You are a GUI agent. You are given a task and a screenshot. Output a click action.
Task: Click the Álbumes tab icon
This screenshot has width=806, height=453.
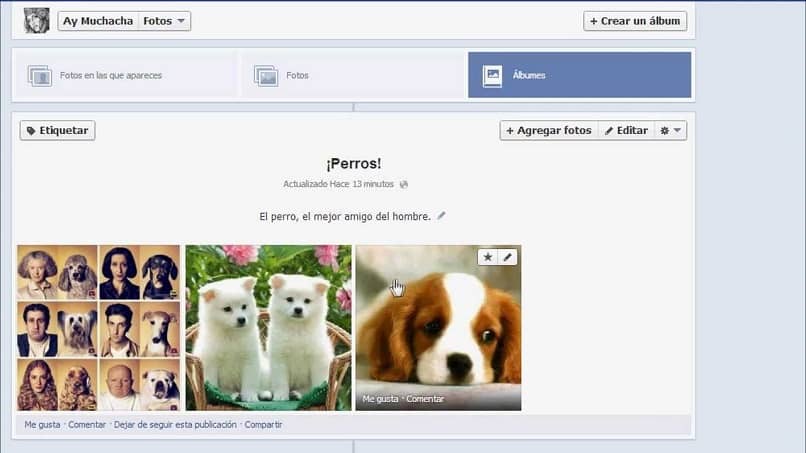tap(492, 76)
